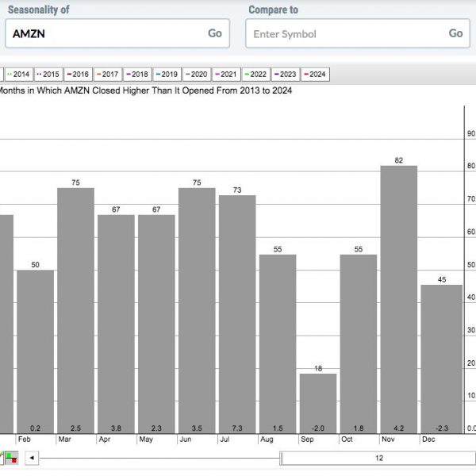The width and height of the screenshot is (476, 476).
Task: Click the July bar at 73
Action: 237,314
